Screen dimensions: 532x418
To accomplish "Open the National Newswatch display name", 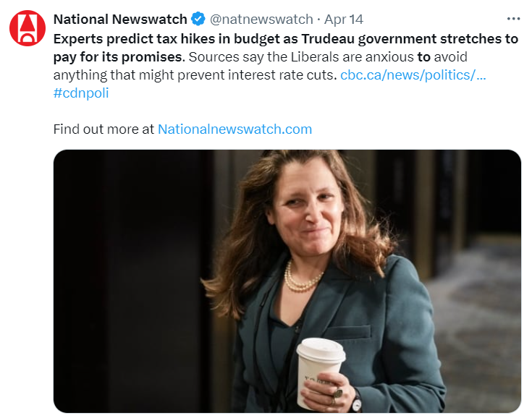I will pyautogui.click(x=120, y=20).
